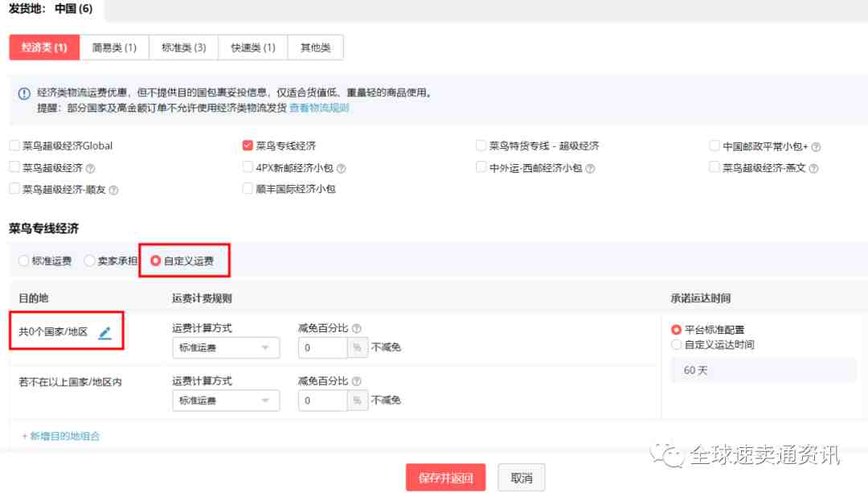Switch to 简易类 (1) tab

pos(114,47)
